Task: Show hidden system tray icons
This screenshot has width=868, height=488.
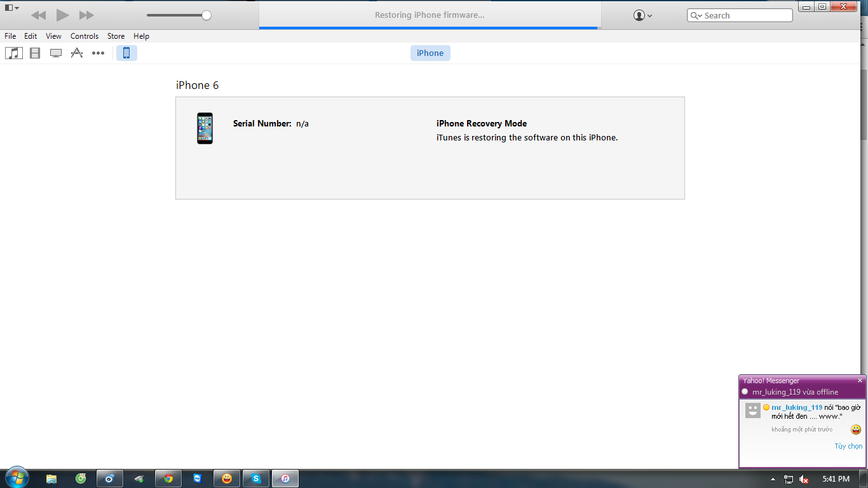Action: coord(773,479)
